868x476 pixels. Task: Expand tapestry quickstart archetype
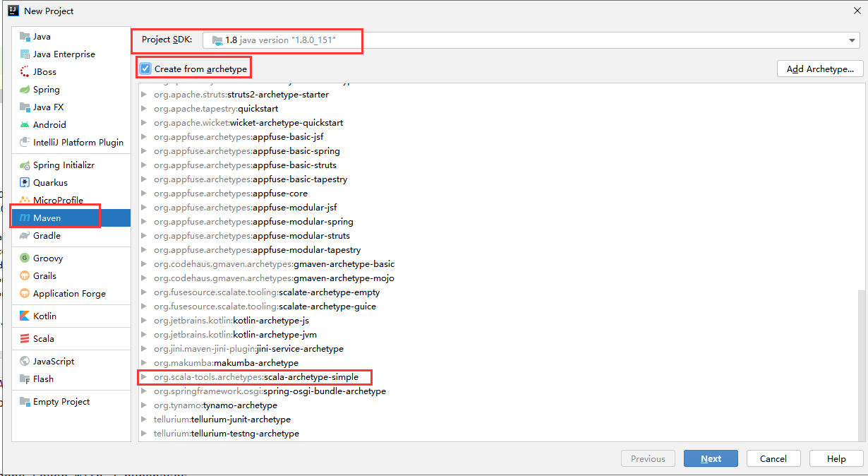tap(144, 109)
